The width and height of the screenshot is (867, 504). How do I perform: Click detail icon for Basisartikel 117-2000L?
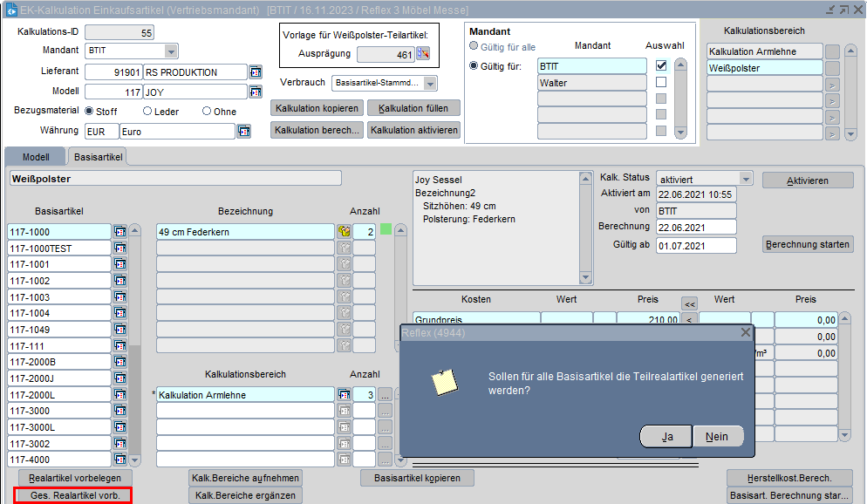pos(120,395)
